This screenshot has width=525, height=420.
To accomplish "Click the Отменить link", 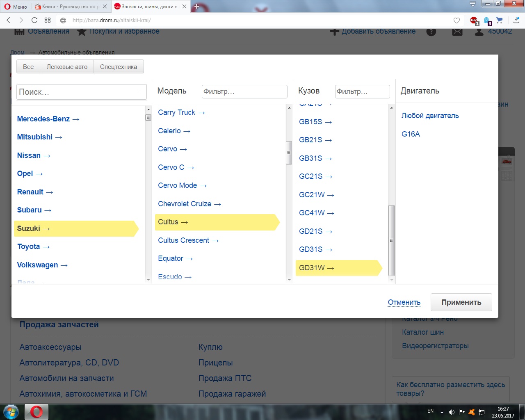I will tap(404, 302).
